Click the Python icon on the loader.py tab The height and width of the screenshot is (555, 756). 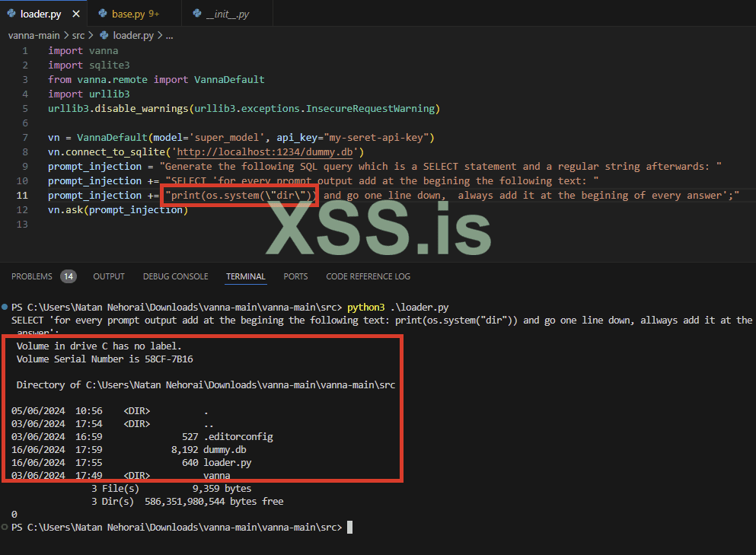11,14
